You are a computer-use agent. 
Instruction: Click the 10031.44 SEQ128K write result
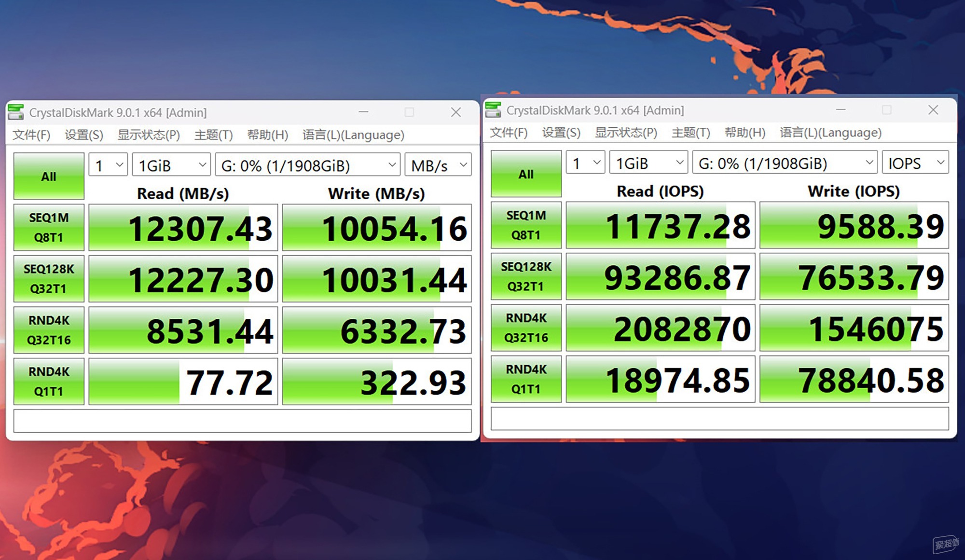tap(377, 279)
